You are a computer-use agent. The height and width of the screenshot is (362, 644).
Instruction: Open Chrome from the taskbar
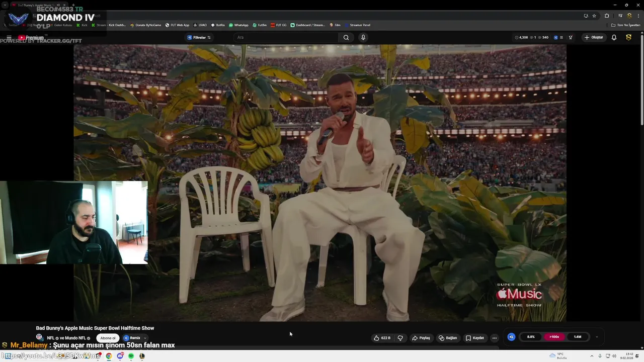pyautogui.click(x=109, y=356)
